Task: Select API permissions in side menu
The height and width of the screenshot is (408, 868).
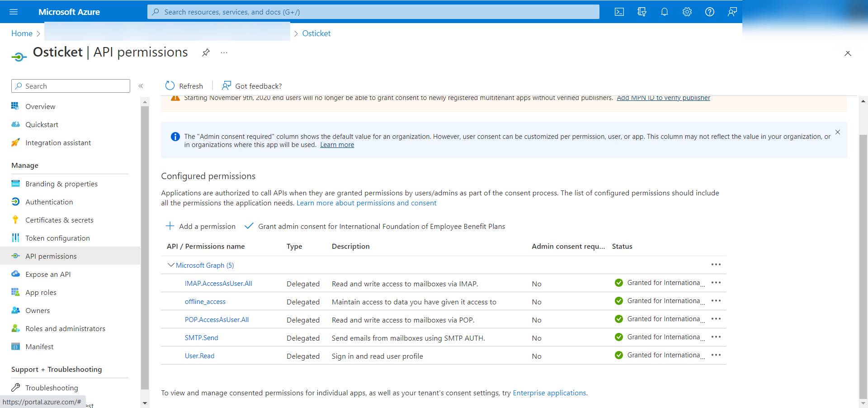Action: pyautogui.click(x=70, y=256)
